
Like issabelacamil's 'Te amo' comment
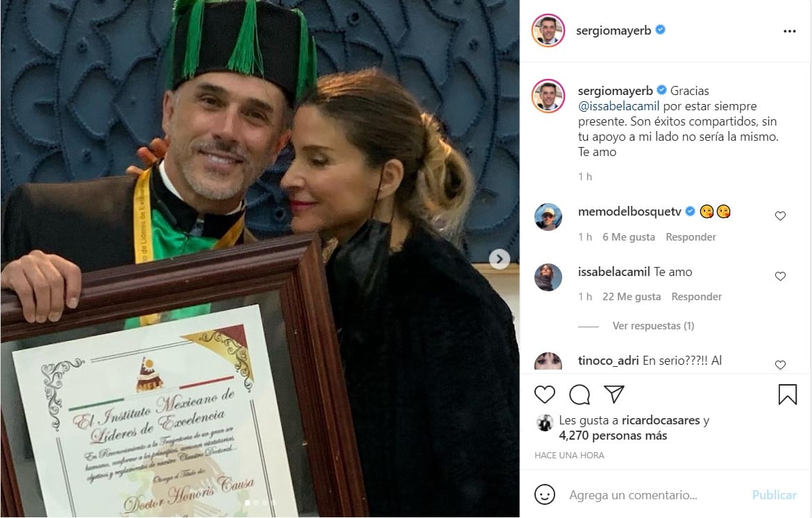click(x=780, y=276)
